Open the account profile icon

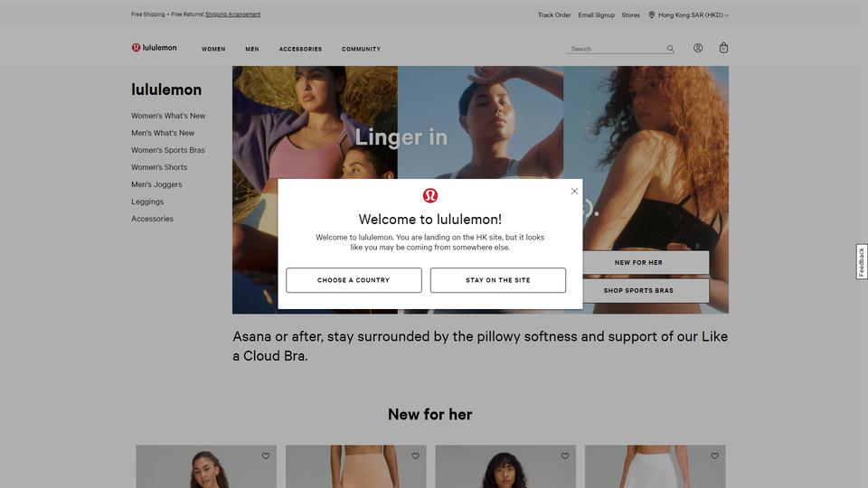(x=698, y=48)
